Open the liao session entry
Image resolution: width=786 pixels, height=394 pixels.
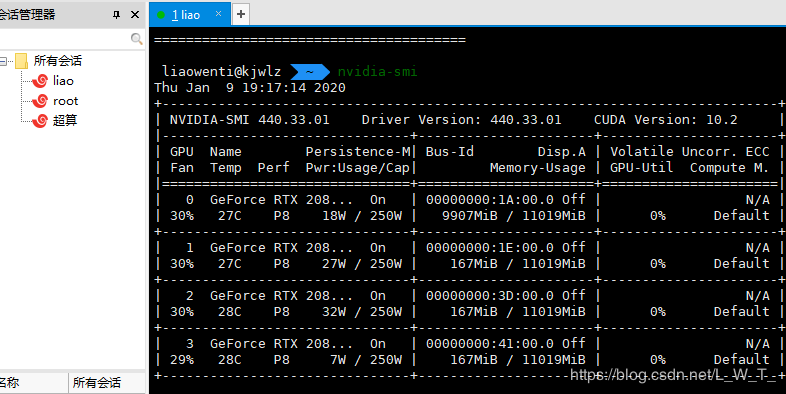coord(63,81)
